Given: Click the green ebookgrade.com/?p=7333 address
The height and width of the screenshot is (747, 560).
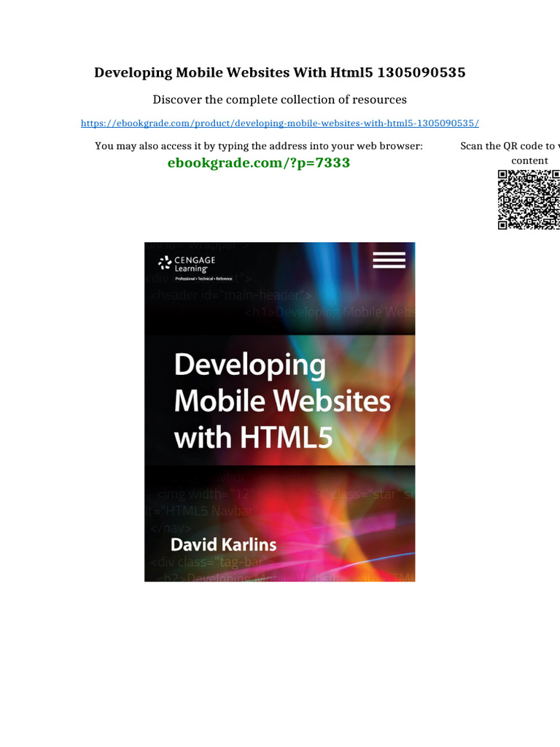Looking at the screenshot, I should pos(259,163).
